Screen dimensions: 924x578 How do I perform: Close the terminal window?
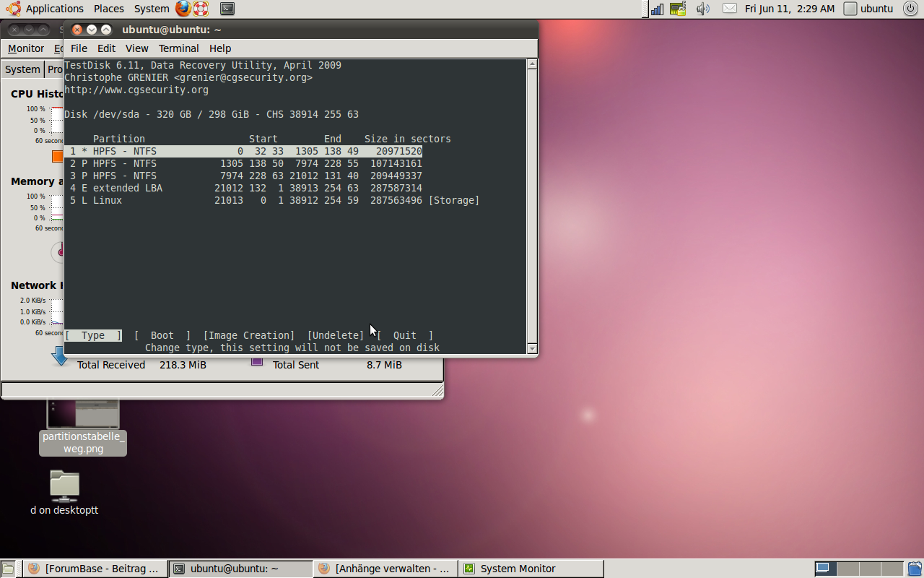77,30
